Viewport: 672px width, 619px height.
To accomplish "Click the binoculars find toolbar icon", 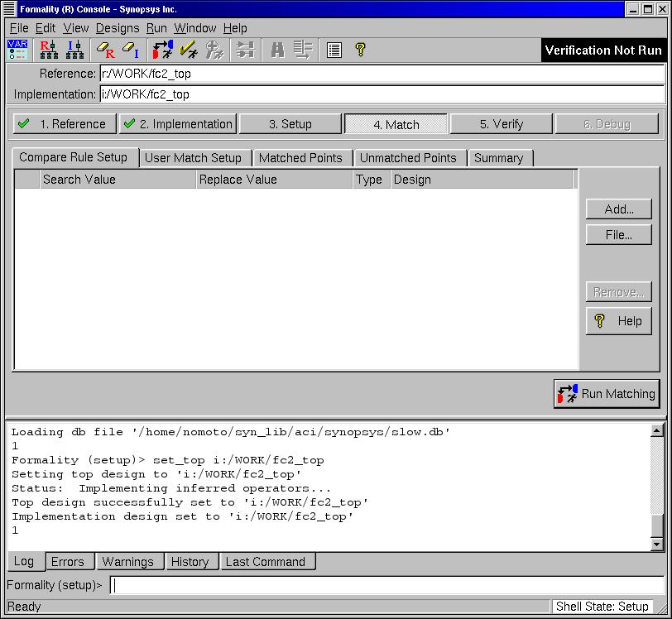I will [277, 50].
